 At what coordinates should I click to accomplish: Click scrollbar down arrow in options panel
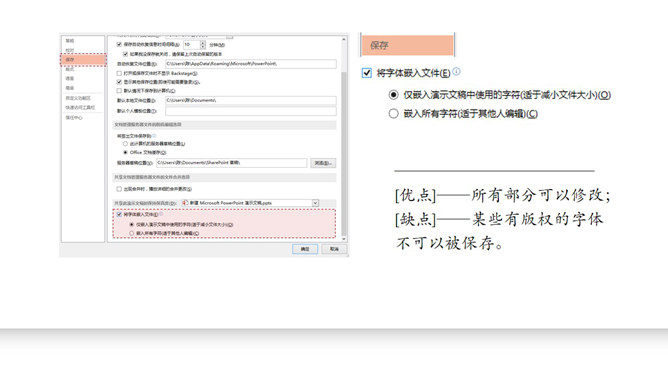tap(344, 239)
